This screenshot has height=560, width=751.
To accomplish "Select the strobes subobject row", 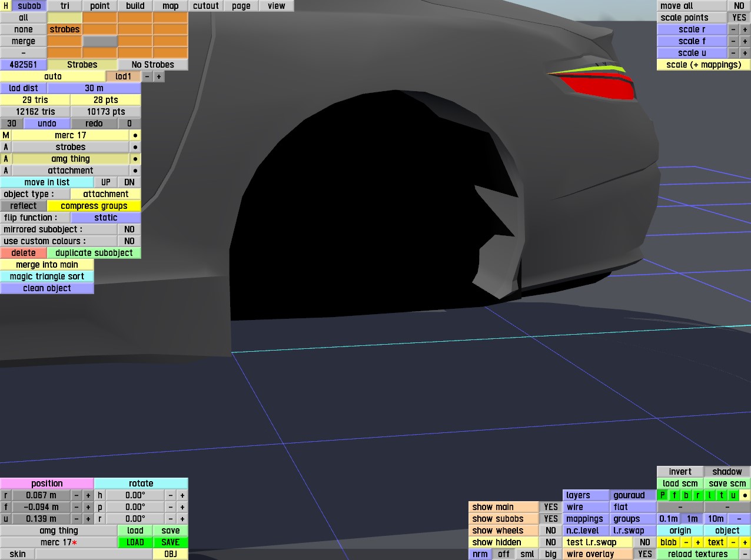I will [x=71, y=147].
